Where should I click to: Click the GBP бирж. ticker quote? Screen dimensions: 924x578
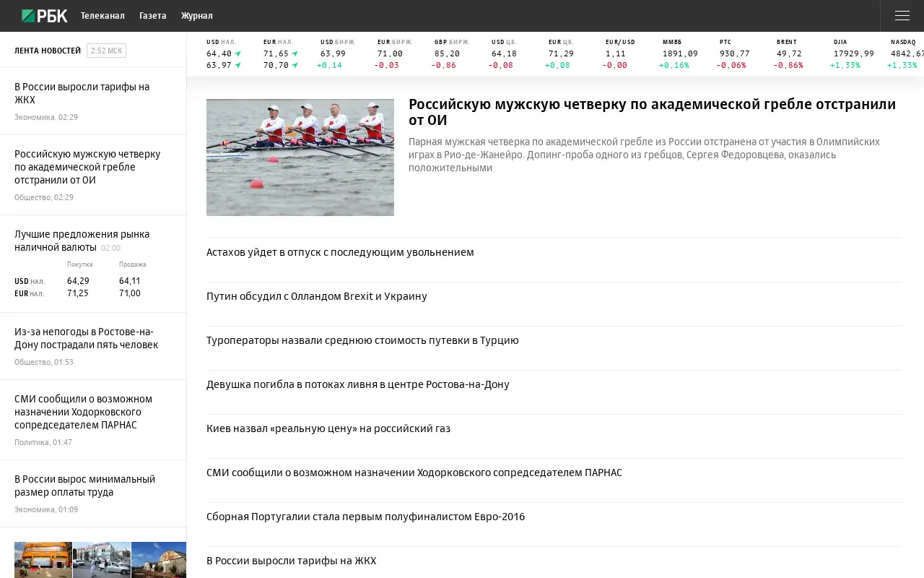(x=450, y=54)
